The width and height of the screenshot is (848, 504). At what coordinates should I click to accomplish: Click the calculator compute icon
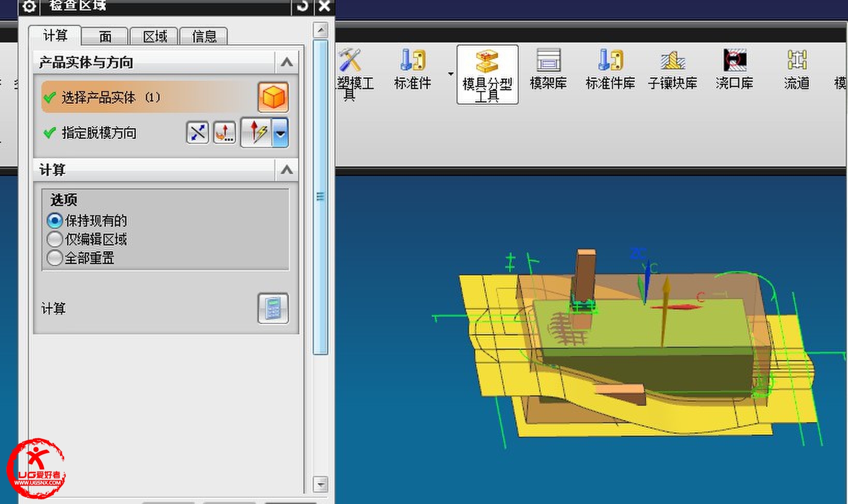click(x=273, y=308)
